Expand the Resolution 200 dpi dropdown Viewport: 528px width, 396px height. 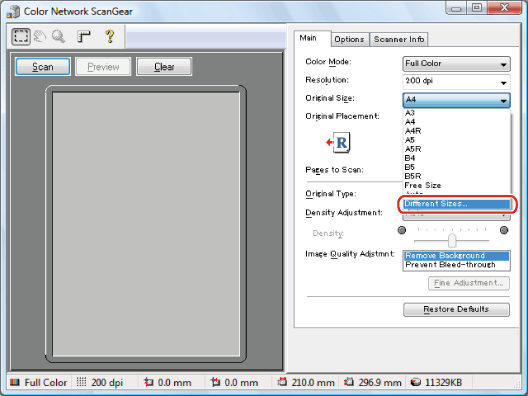(456, 82)
